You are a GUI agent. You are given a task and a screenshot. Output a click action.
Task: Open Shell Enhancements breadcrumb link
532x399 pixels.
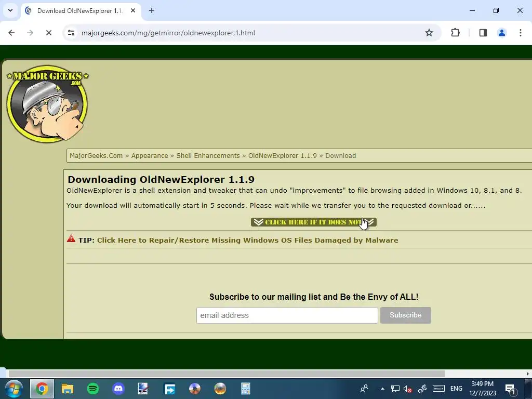(x=208, y=156)
